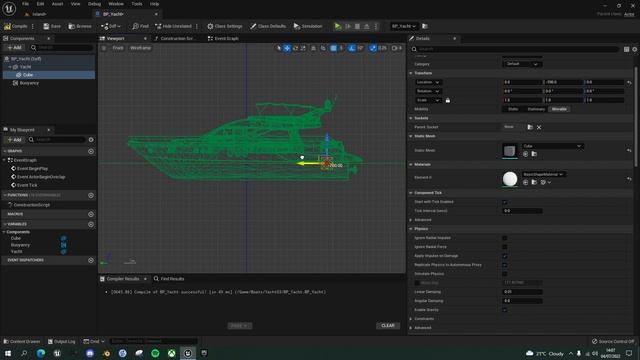Select Buoyancy in components tree
This screenshot has height=360, width=640.
pos(29,83)
